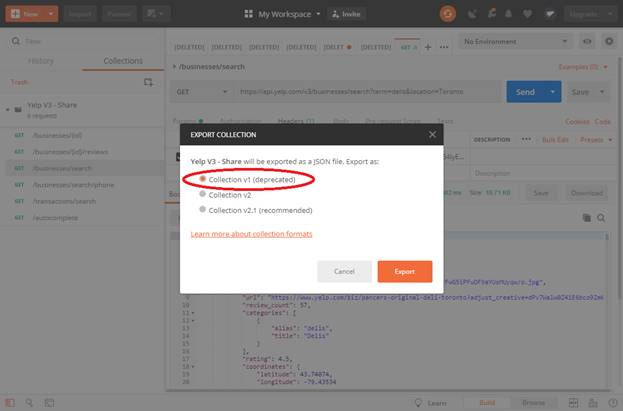
Task: Open the Cookies link
Action: 577,122
